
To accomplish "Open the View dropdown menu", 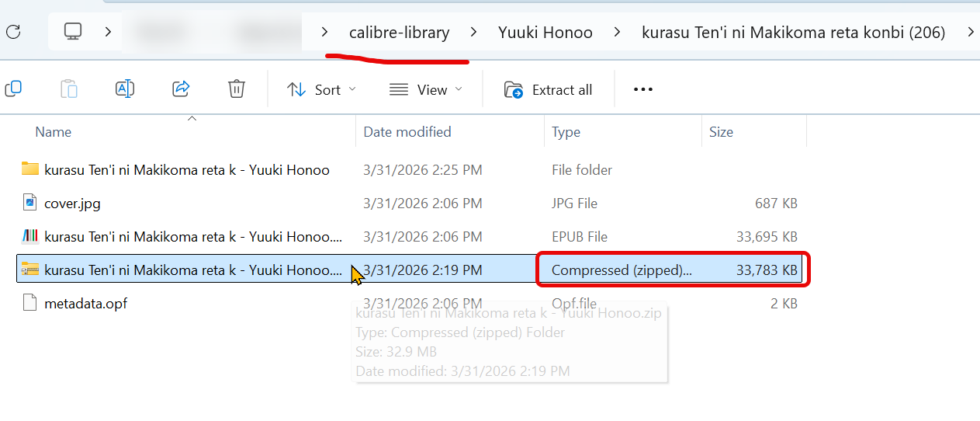I will pyautogui.click(x=426, y=90).
